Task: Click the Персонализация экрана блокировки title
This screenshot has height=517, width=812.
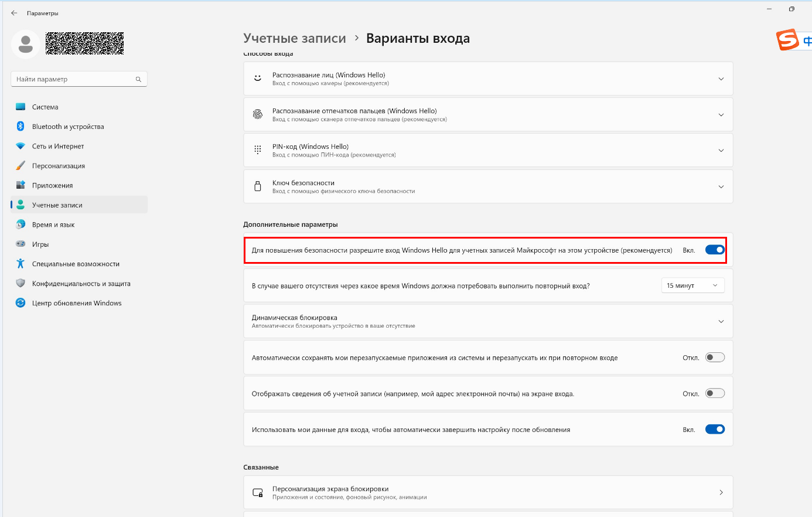Action: click(x=330, y=489)
